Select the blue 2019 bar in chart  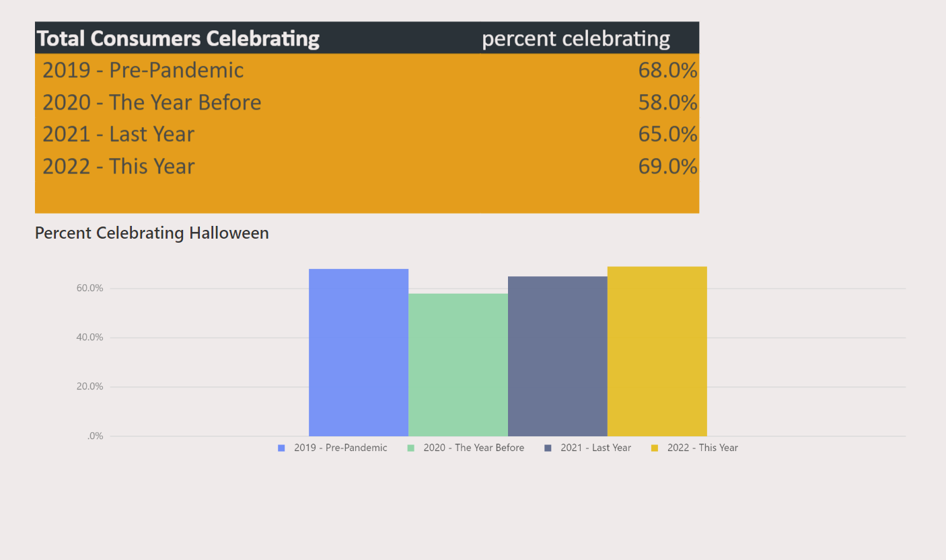359,352
